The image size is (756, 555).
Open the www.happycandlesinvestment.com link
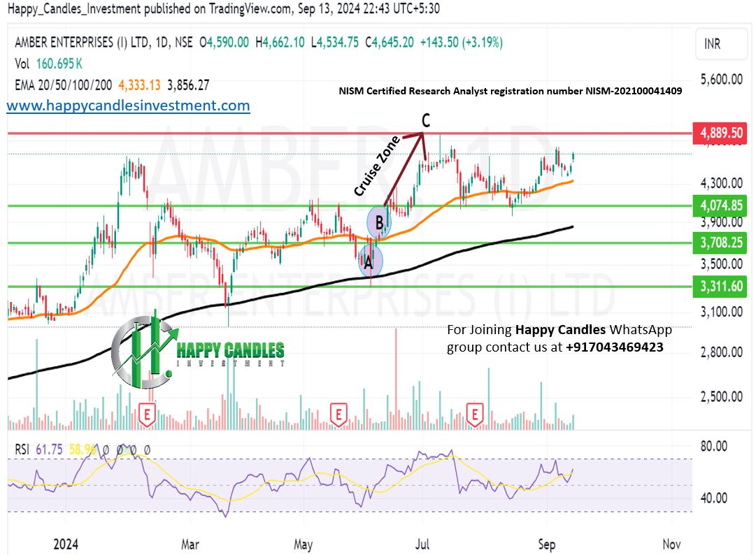click(x=128, y=106)
